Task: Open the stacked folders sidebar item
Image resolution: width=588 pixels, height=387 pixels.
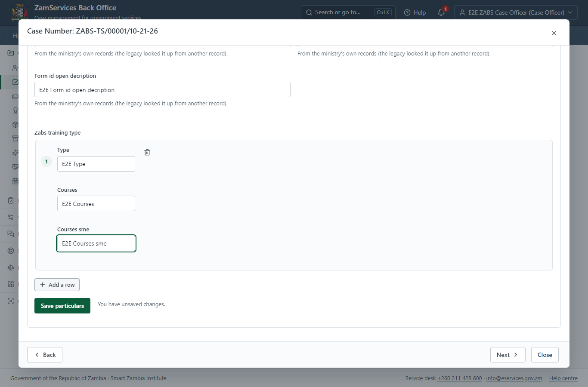Action: point(15,96)
